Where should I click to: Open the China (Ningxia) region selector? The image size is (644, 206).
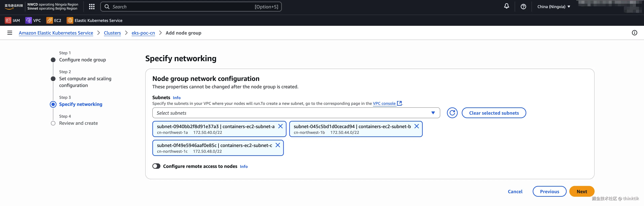[554, 7]
